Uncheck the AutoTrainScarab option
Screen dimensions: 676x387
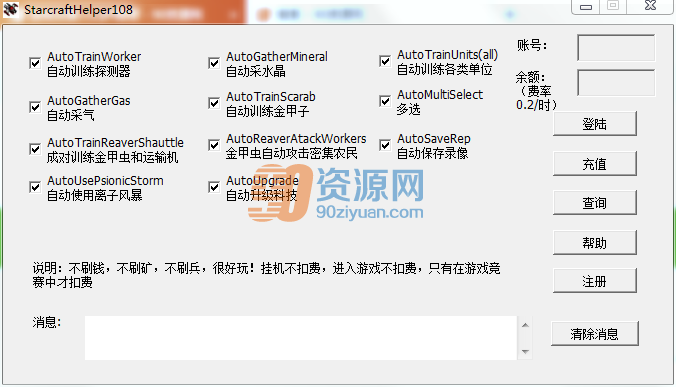pyautogui.click(x=214, y=103)
